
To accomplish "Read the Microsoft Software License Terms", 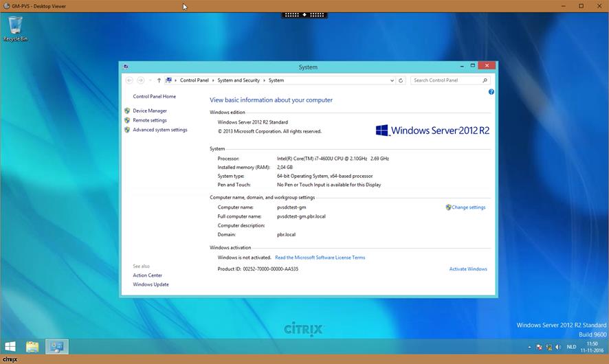I will [320, 258].
